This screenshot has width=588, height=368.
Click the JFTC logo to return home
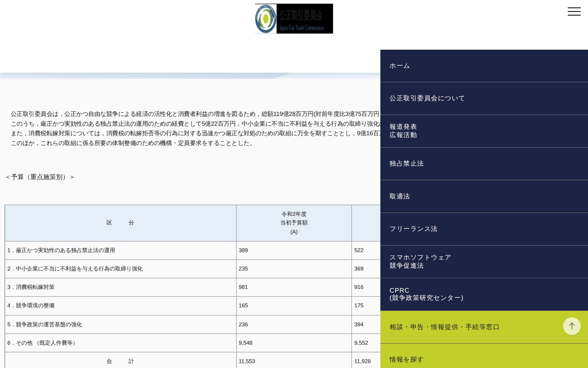293,18
